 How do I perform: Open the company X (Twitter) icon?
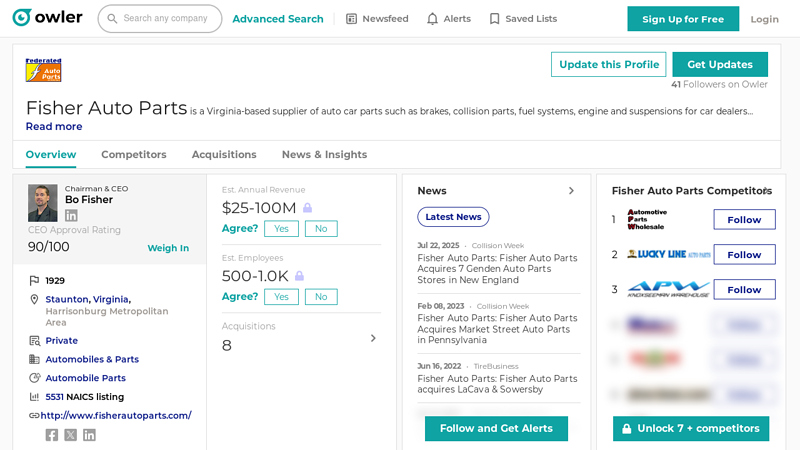point(71,435)
